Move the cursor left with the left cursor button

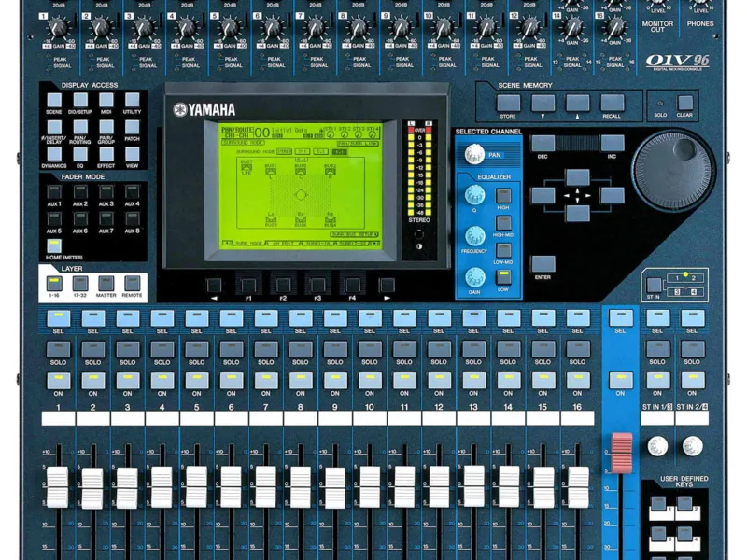coord(543,196)
